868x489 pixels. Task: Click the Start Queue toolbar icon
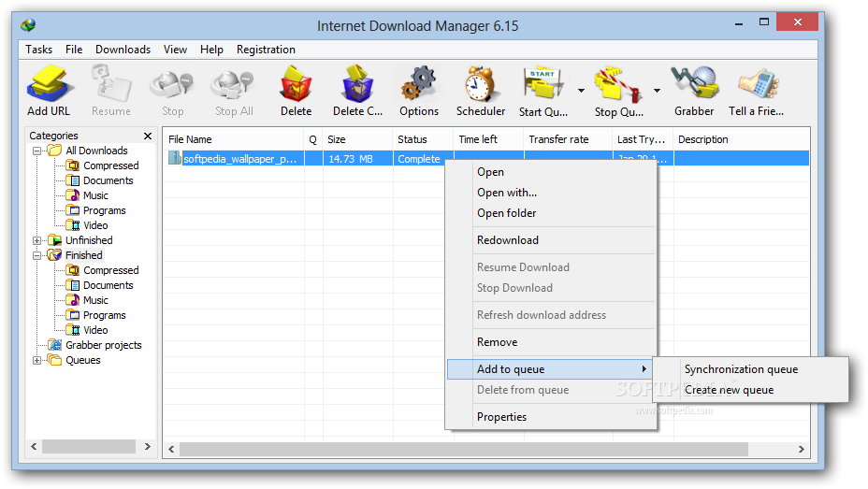[543, 84]
